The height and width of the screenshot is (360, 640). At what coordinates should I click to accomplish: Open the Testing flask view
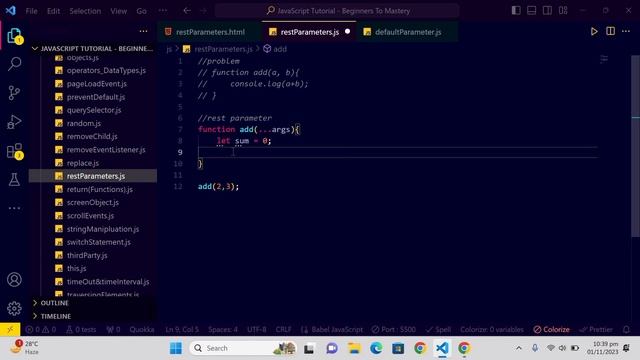[x=14, y=180]
